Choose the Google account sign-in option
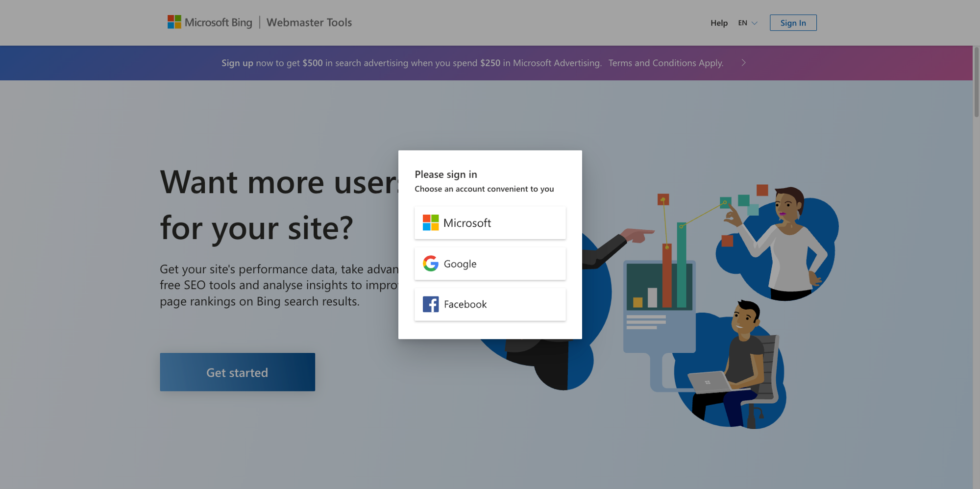Viewport: 980px width, 489px height. click(x=490, y=264)
